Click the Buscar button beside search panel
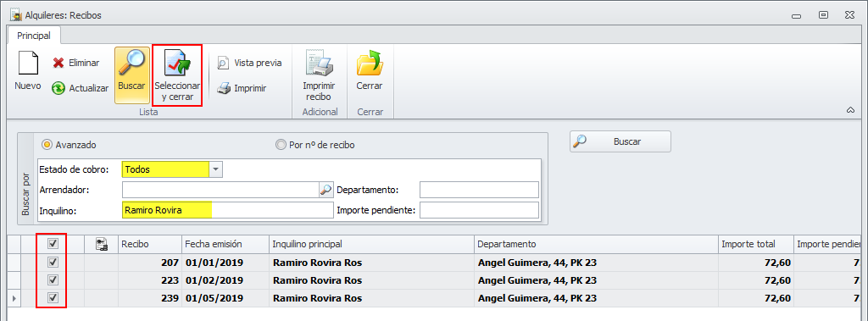The image size is (868, 321). click(620, 141)
